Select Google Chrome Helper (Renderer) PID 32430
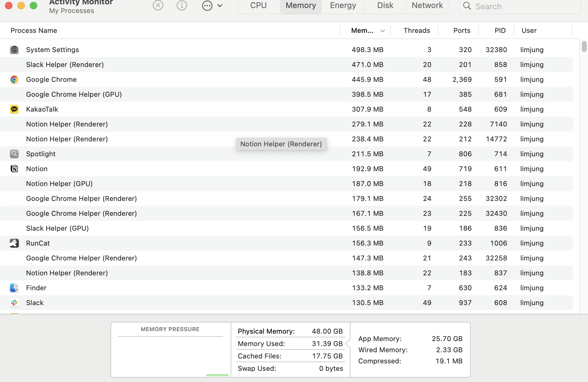The image size is (588, 382). [286, 213]
